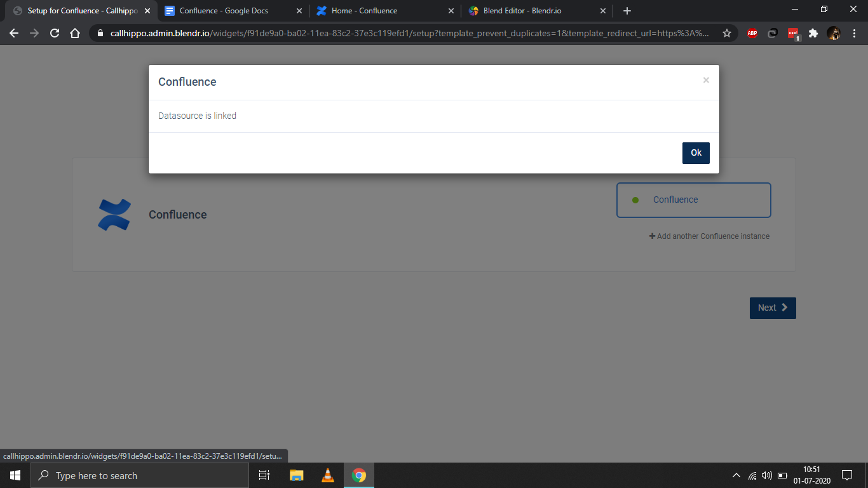Bookmark this page with the star
The image size is (868, 488).
click(727, 33)
